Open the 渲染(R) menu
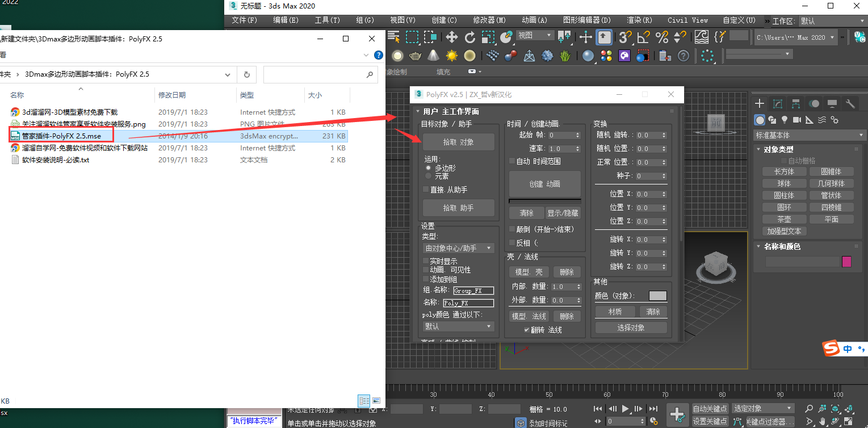Image resolution: width=868 pixels, height=428 pixels. coord(639,20)
